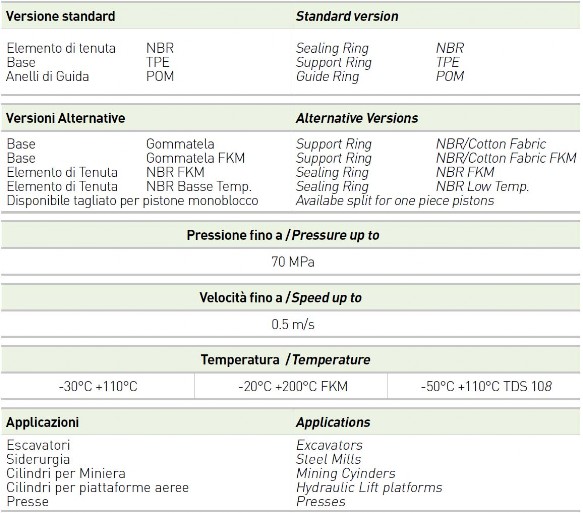Click the -30°C +110°C temperature cell
The image size is (583, 513).
(x=98, y=387)
